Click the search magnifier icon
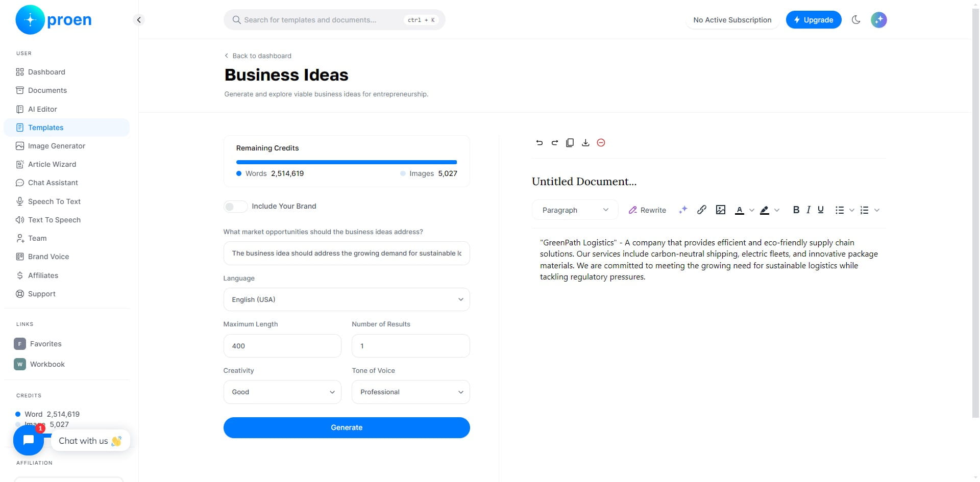The image size is (980, 482). tap(236, 20)
